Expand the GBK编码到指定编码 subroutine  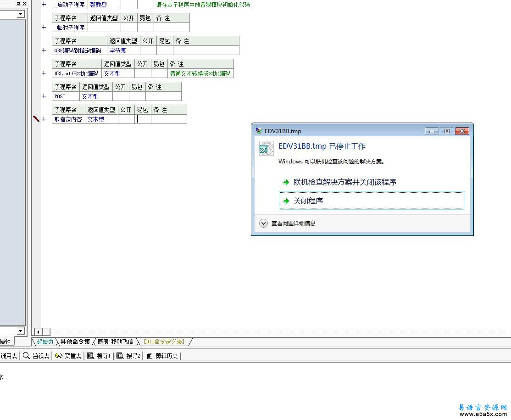pos(44,50)
